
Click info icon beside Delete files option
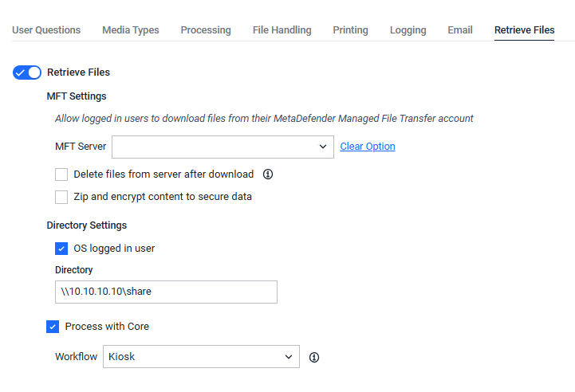pyautogui.click(x=268, y=174)
